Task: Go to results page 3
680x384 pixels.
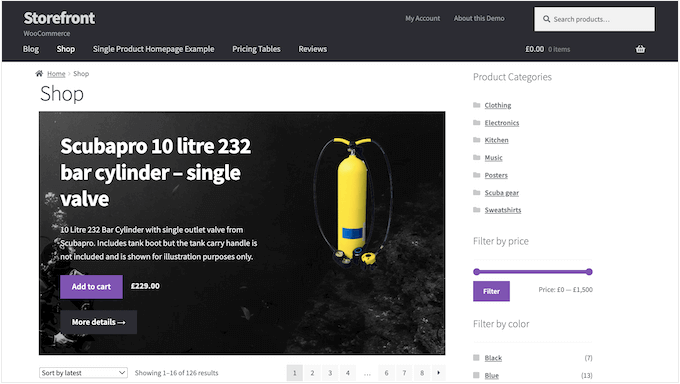Action: coord(330,373)
